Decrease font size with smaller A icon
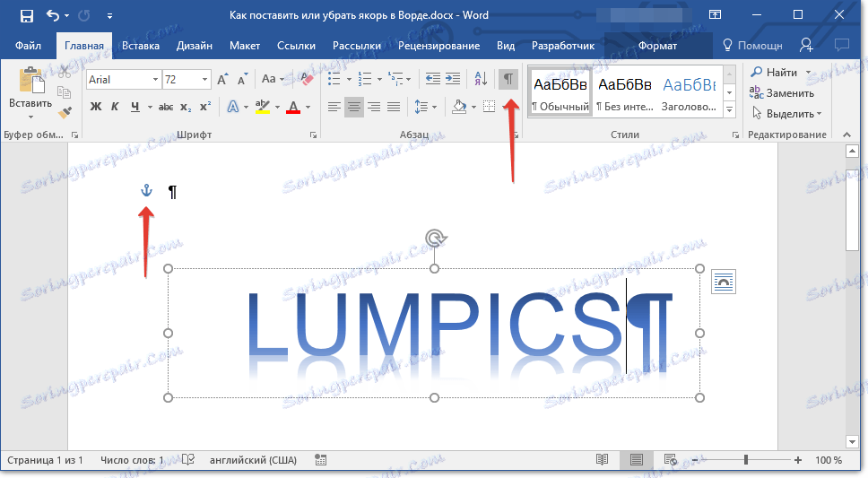The image size is (868, 478). [242, 80]
